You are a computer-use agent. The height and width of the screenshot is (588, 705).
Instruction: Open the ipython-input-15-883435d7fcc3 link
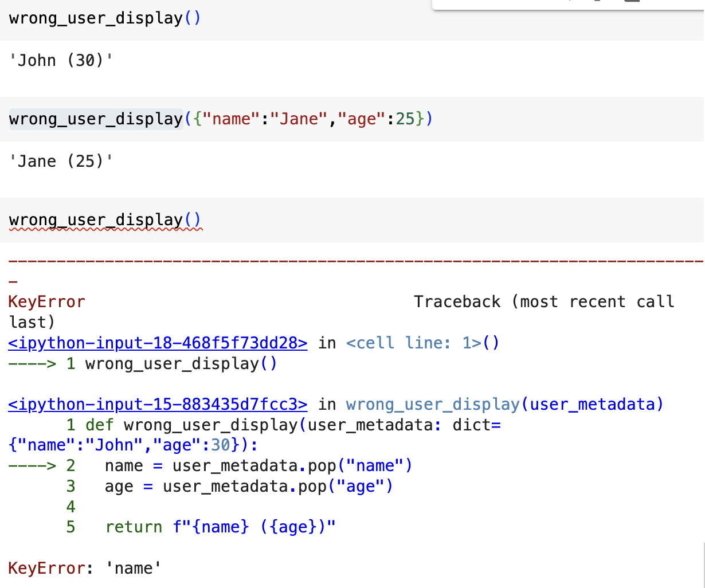(x=158, y=404)
